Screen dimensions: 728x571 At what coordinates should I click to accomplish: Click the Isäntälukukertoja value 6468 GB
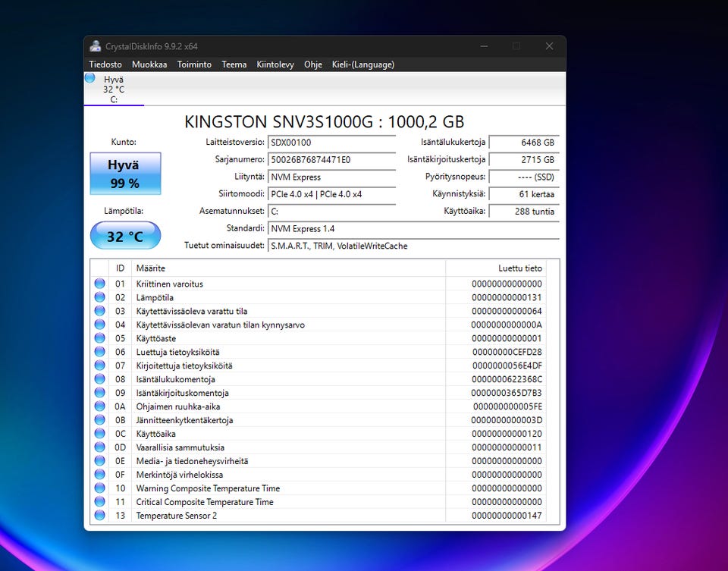(x=524, y=143)
